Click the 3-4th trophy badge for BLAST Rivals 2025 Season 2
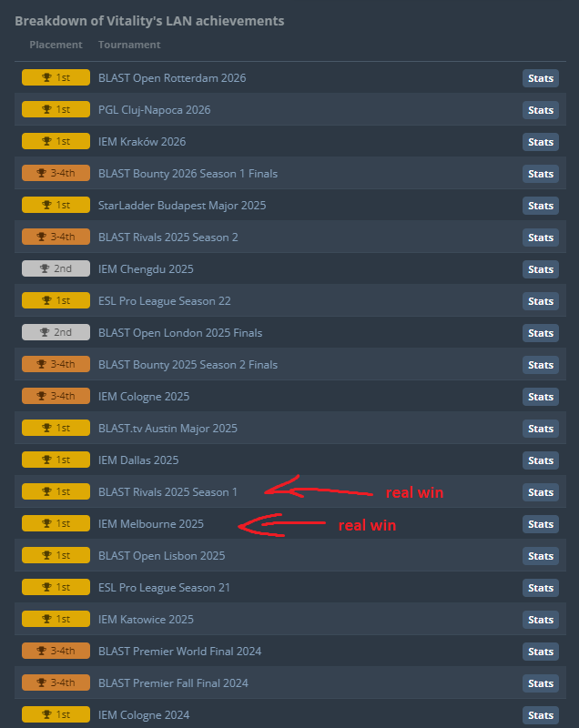This screenshot has height=728, width=579. (56, 237)
